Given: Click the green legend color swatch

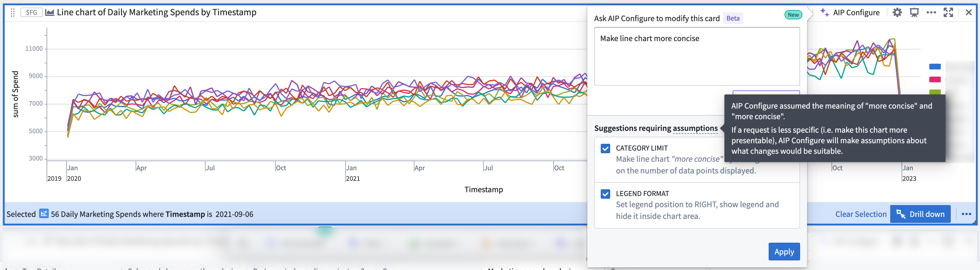Looking at the screenshot, I should coord(935,92).
